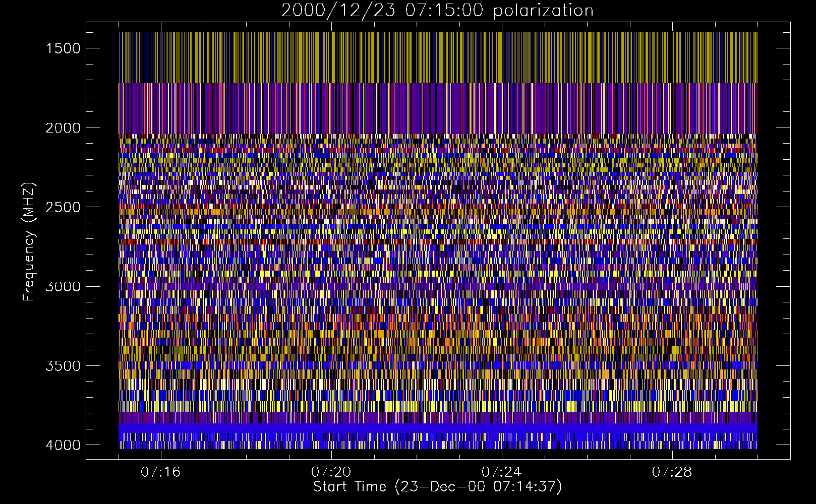The height and width of the screenshot is (504, 816).
Task: Select the 1500 frequency axis label
Action: [63, 48]
